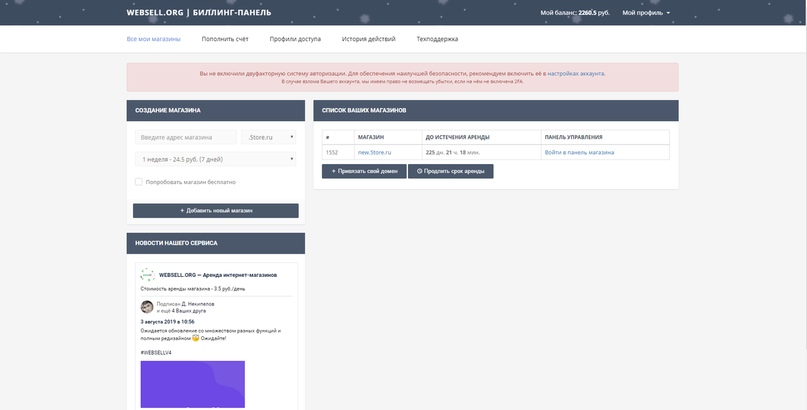Click Продлить срок аренды button
807x410 pixels.
450,171
